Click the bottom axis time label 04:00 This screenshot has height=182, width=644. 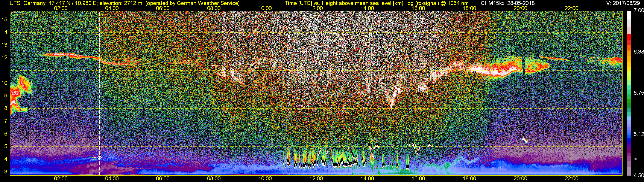coord(112,179)
